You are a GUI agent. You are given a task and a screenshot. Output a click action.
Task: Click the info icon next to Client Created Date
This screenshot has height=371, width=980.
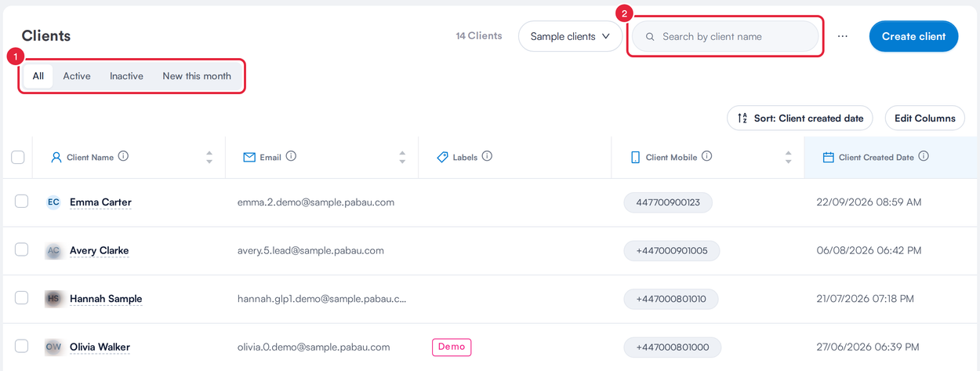click(x=924, y=156)
